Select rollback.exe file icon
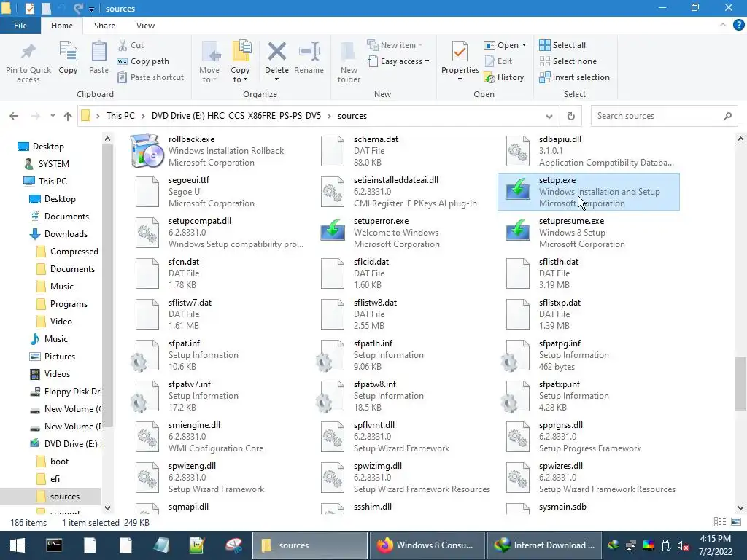This screenshot has width=747, height=560. pyautogui.click(x=147, y=151)
